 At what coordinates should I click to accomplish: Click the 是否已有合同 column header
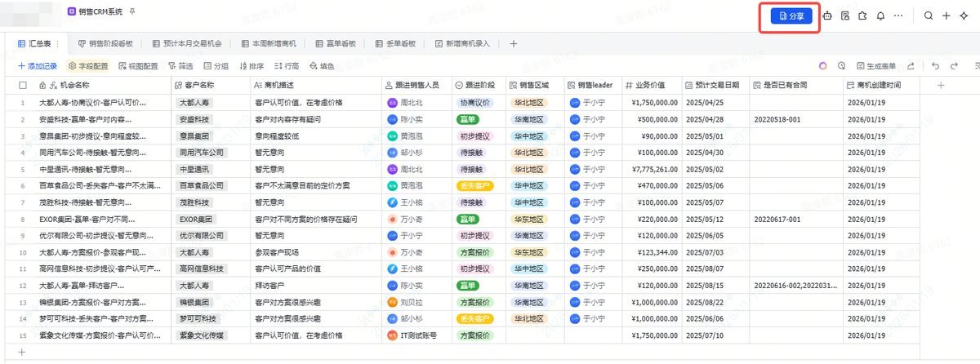click(795, 85)
